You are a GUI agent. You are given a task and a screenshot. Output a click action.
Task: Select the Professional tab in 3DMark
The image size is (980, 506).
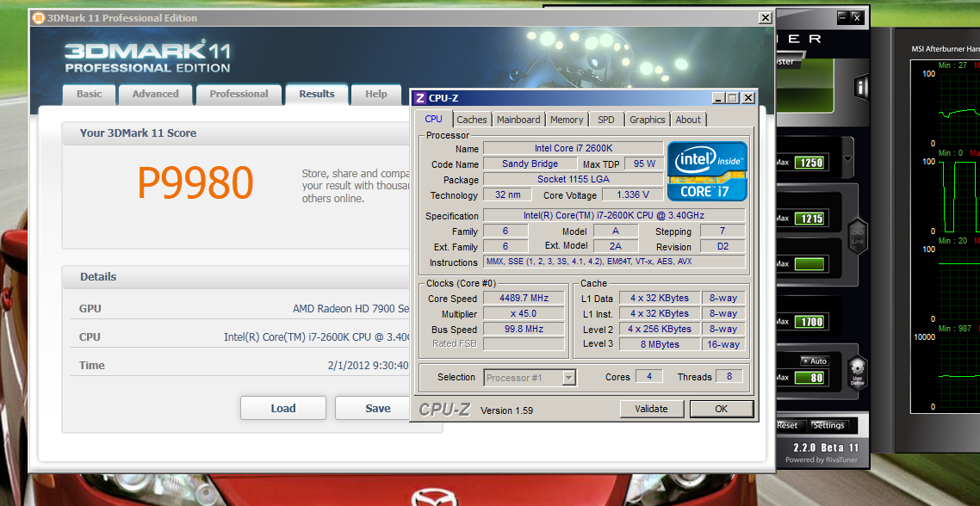click(x=239, y=94)
